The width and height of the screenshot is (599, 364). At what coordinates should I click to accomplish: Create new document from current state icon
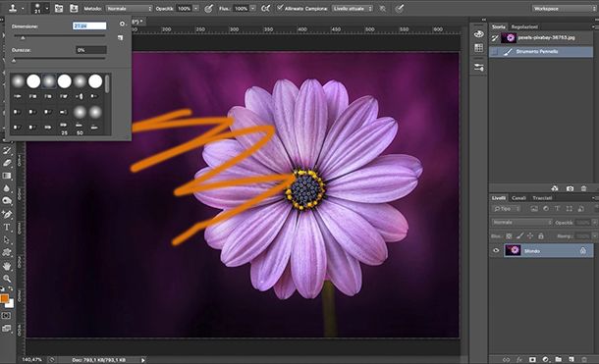pos(555,188)
